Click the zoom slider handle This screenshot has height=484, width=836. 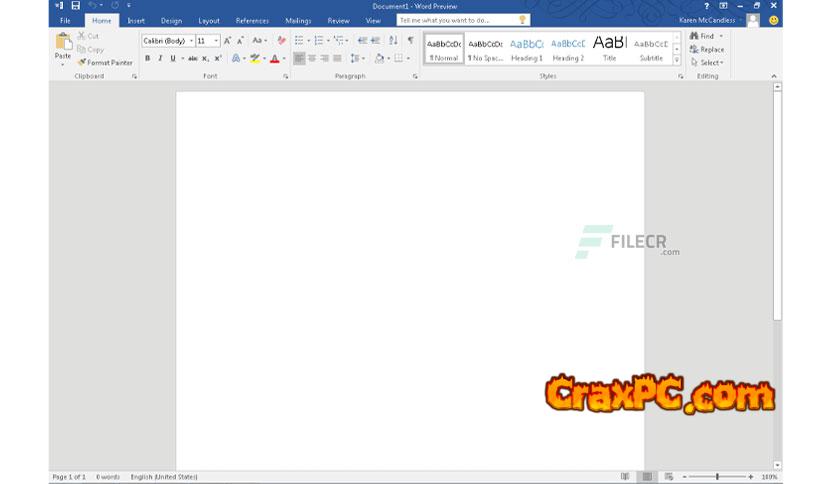pyautogui.click(x=718, y=477)
